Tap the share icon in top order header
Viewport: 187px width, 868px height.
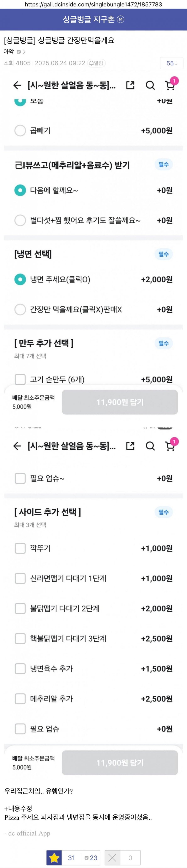[x=130, y=86]
